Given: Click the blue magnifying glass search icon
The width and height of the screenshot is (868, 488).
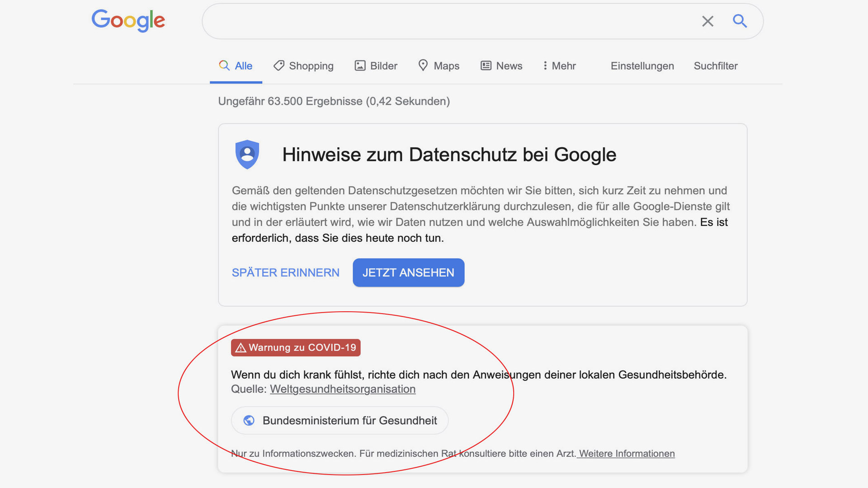Looking at the screenshot, I should (740, 21).
